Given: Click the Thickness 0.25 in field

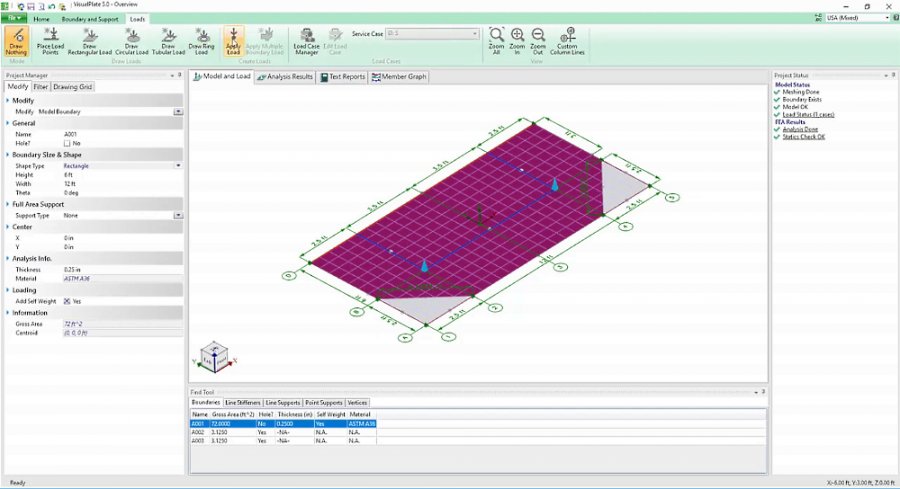Looking at the screenshot, I should pos(123,270).
